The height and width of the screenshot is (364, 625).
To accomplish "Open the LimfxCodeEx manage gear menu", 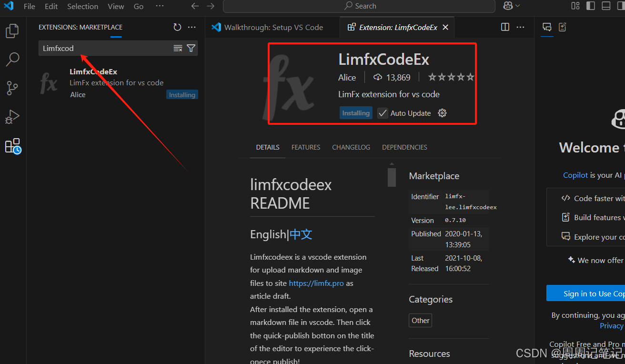I will (x=442, y=113).
